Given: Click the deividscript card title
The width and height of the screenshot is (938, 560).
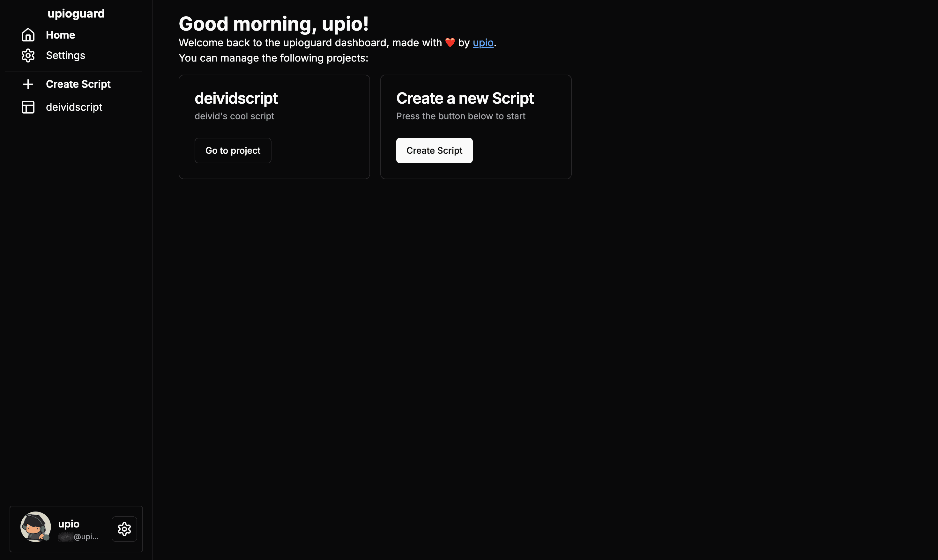Looking at the screenshot, I should 236,99.
